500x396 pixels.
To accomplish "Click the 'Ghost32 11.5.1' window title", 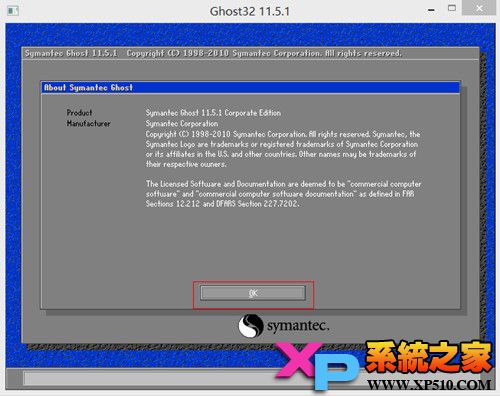I will [250, 11].
